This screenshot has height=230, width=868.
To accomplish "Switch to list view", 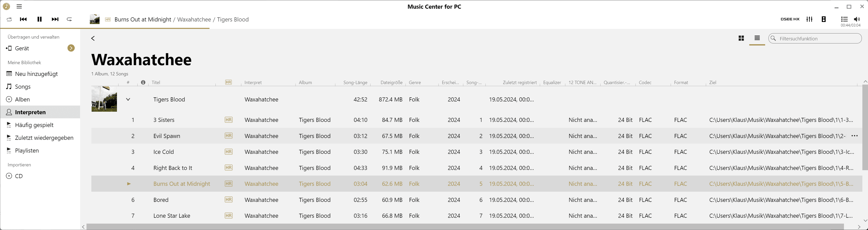I will coord(757,38).
